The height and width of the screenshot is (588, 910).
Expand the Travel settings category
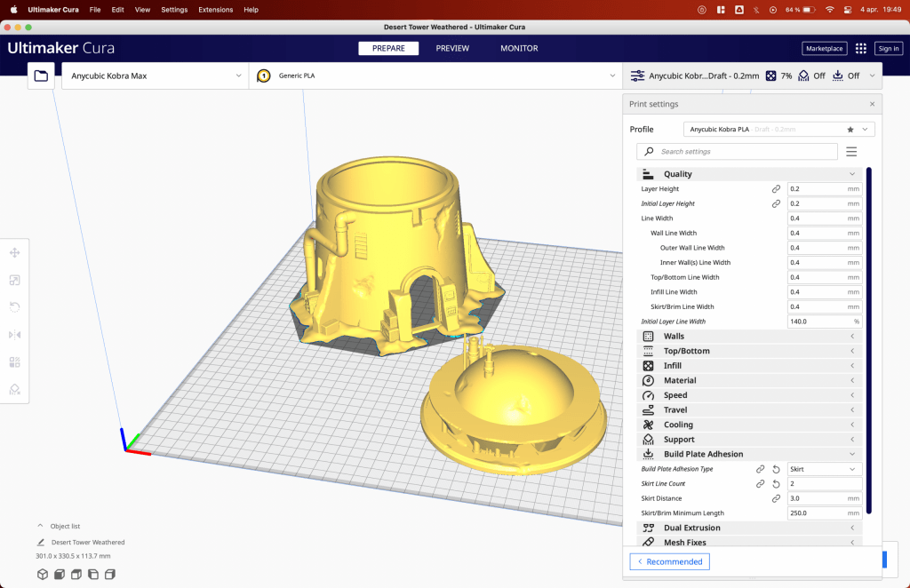click(748, 410)
